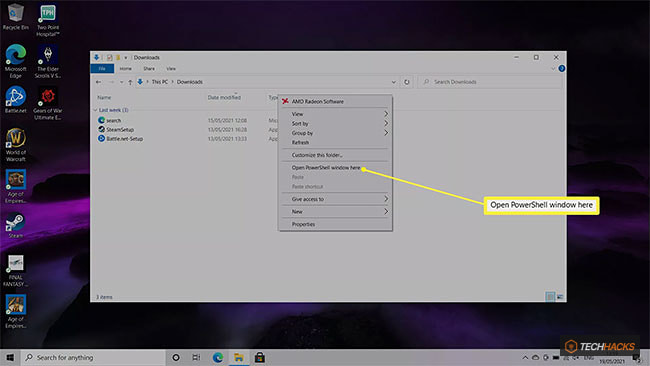650x366 pixels.
Task: Click Refresh button beside address bar
Action: pos(407,82)
